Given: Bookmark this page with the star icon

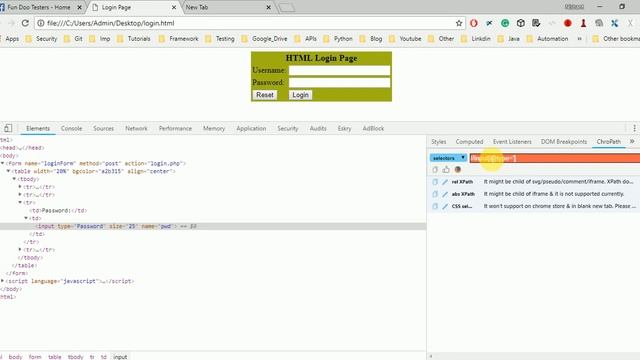Looking at the screenshot, I should tap(459, 23).
